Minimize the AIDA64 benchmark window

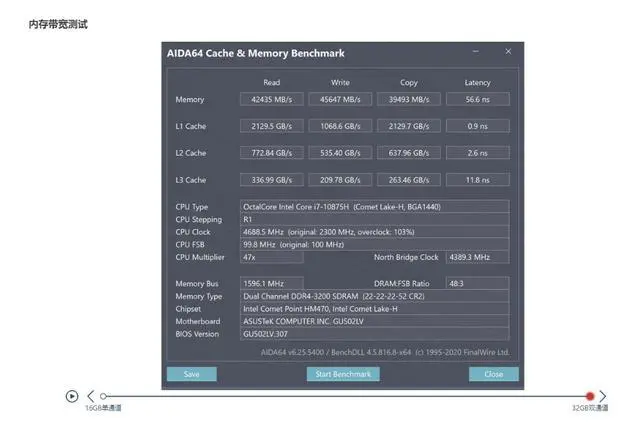click(476, 51)
